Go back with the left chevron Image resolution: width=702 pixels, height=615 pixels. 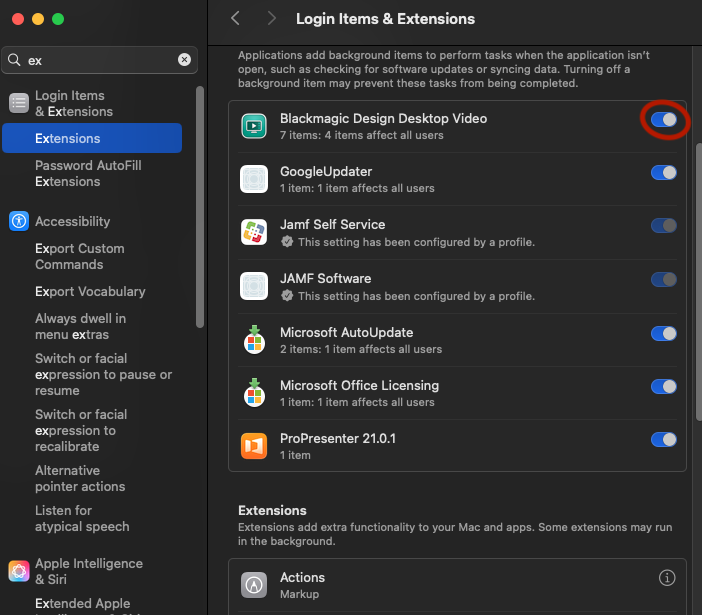235,19
